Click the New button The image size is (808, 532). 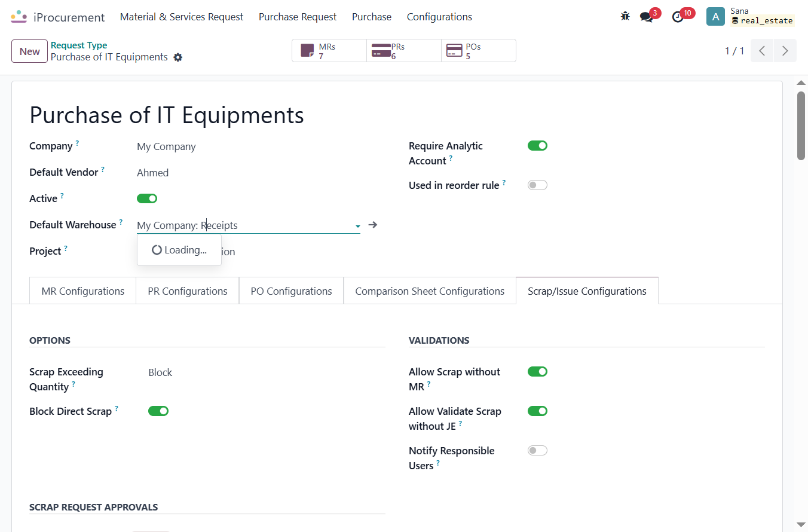(29, 51)
